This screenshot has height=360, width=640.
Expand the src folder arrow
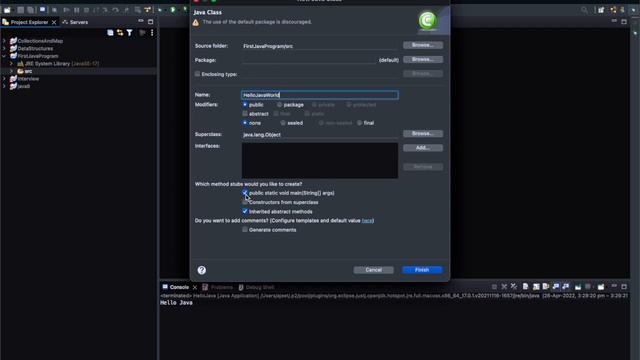pyautogui.click(x=11, y=71)
